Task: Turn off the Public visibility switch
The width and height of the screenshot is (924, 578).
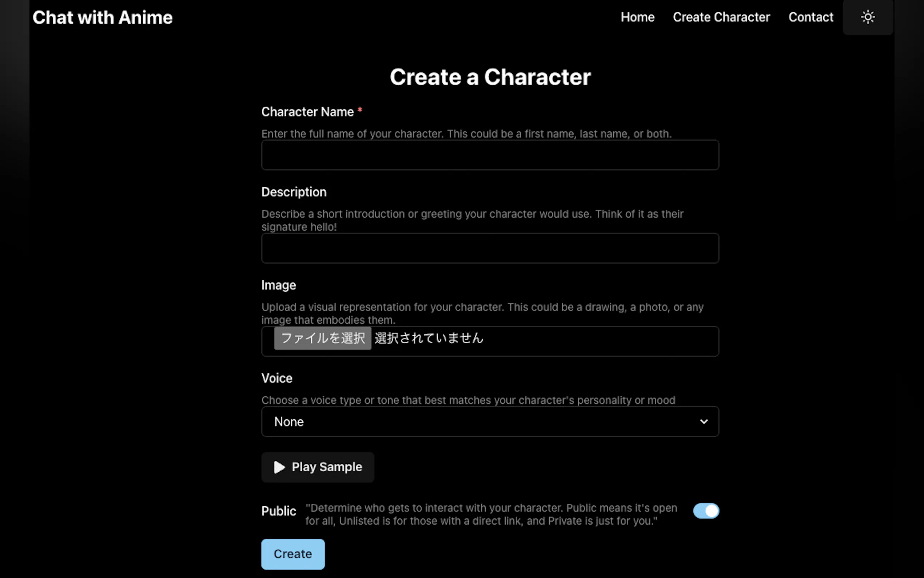Action: tap(705, 511)
